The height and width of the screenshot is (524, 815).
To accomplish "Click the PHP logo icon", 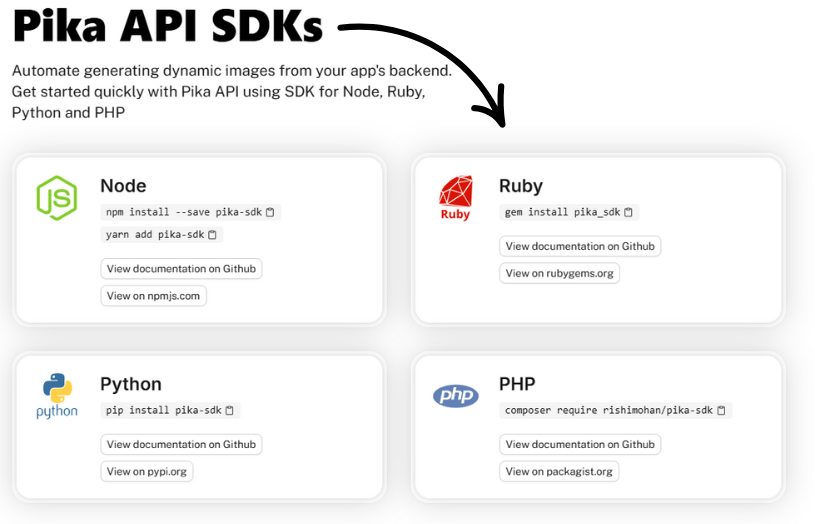I will click(x=456, y=396).
